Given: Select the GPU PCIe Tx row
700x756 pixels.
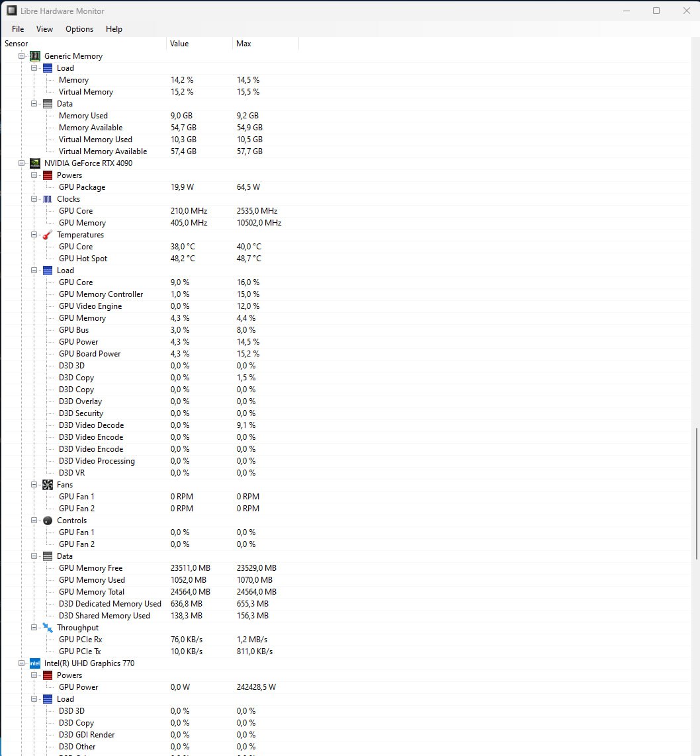Looking at the screenshot, I should (x=345, y=651).
